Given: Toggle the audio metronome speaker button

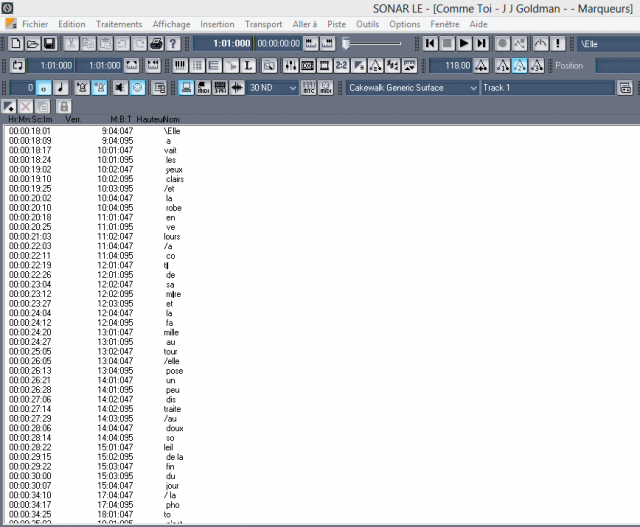Looking at the screenshot, I should click(x=120, y=87).
